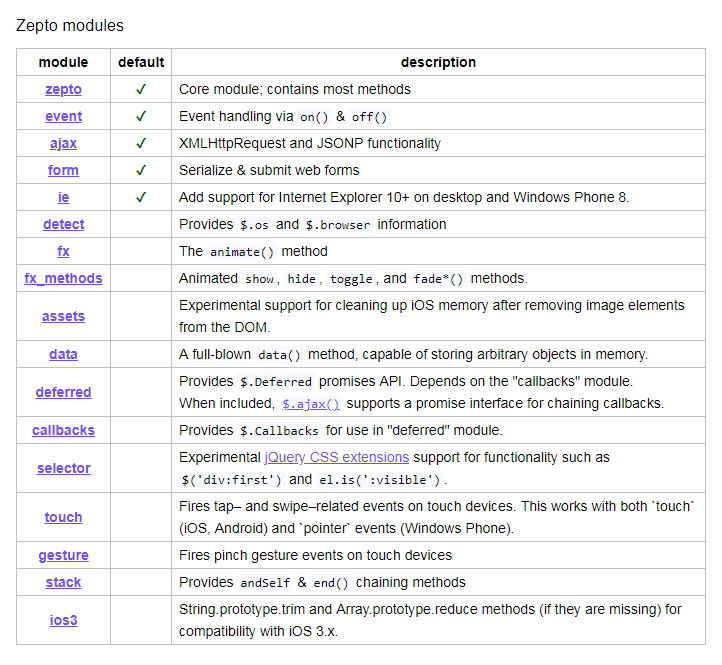Open the selector module link

pyautogui.click(x=63, y=468)
